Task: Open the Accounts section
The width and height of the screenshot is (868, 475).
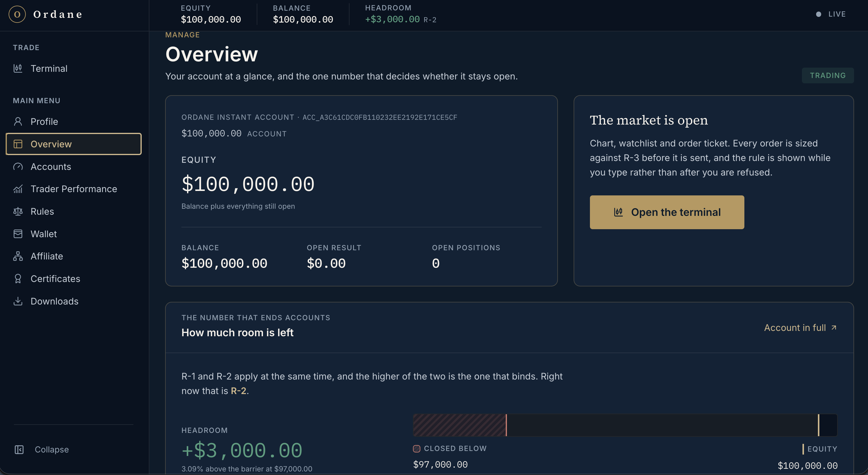Action: tap(74, 167)
